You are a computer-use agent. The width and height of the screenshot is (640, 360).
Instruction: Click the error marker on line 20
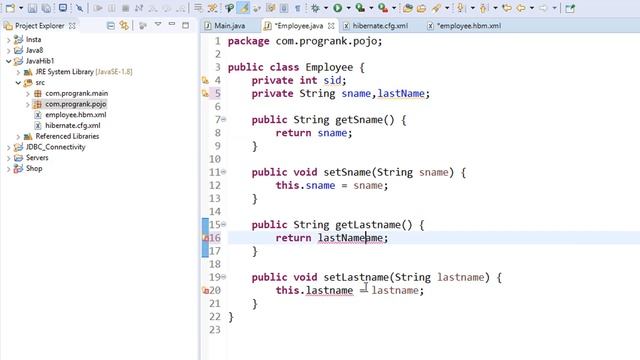click(205, 290)
